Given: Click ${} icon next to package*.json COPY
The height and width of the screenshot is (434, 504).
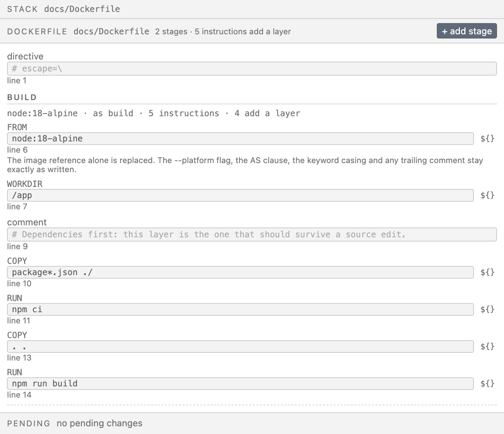Looking at the screenshot, I should coord(487,272).
